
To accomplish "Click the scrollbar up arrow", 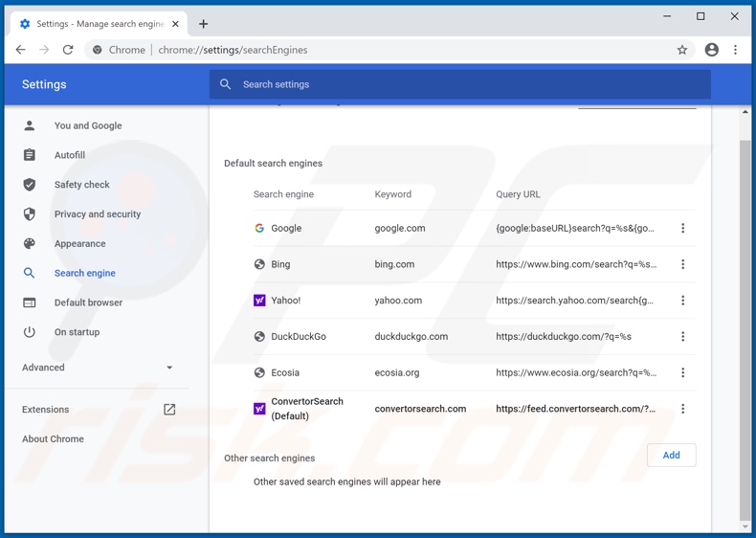I will click(x=745, y=112).
